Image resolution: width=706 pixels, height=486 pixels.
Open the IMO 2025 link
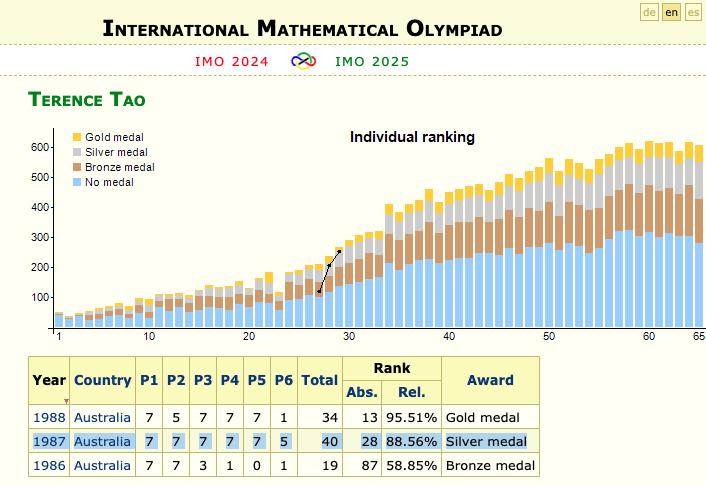click(x=372, y=62)
